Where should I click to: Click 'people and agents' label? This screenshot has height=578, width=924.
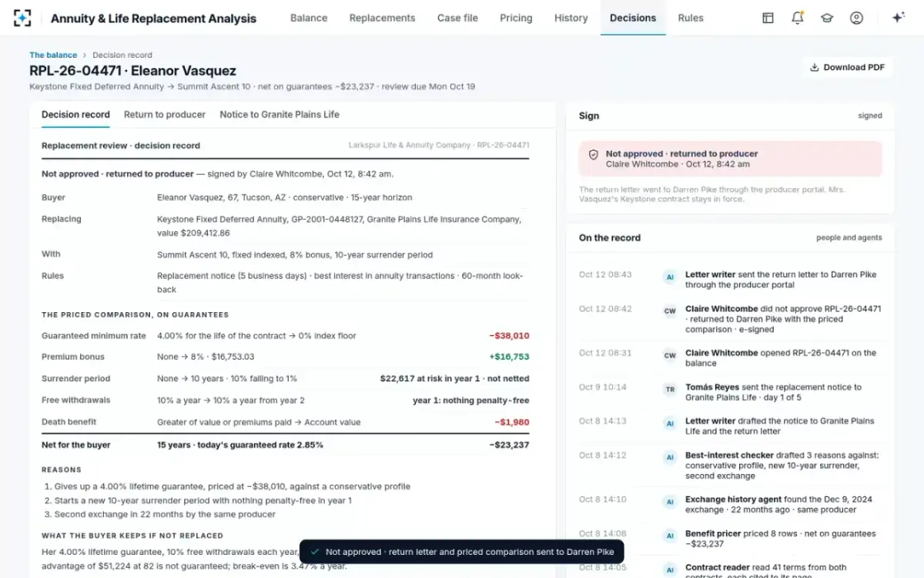[x=849, y=238]
